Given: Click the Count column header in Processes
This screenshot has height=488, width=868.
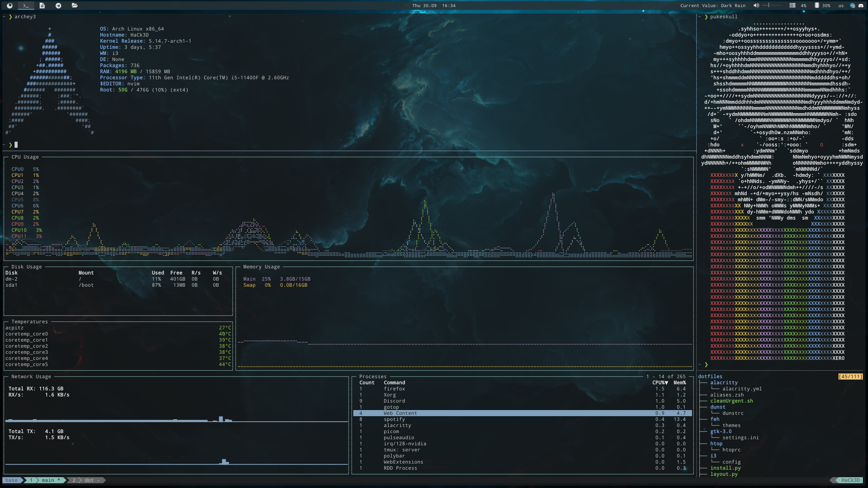Looking at the screenshot, I should pos(367,383).
